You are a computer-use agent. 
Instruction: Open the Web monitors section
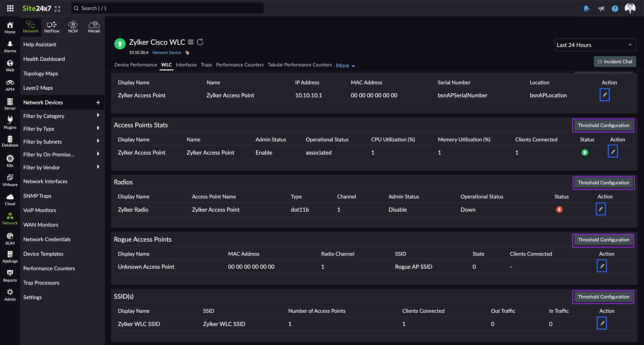tap(10, 66)
